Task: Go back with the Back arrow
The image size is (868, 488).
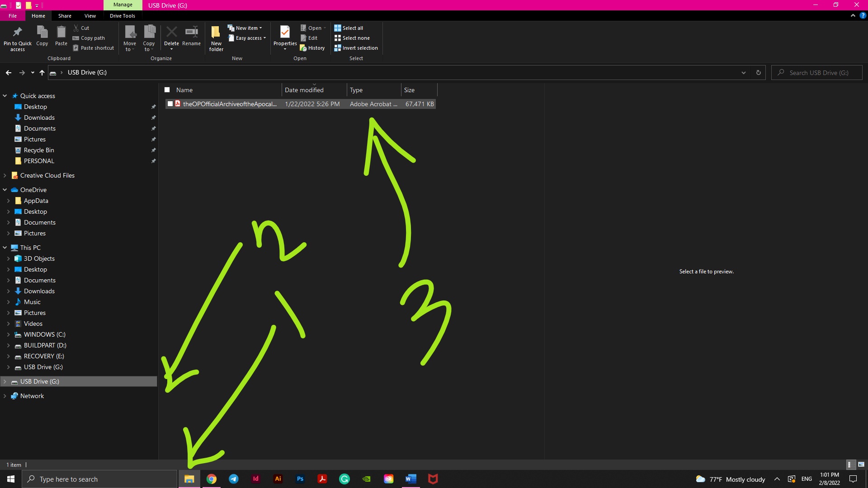Action: click(9, 73)
